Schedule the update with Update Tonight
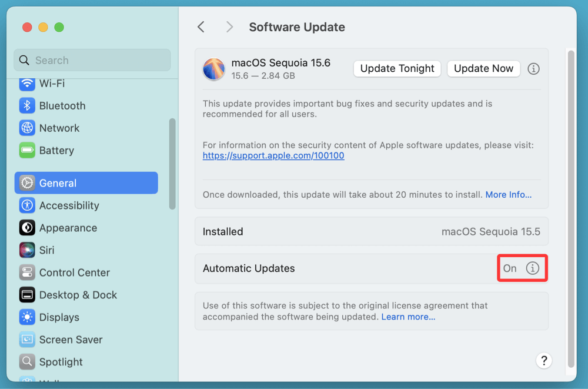Image resolution: width=588 pixels, height=389 pixels. tap(397, 68)
